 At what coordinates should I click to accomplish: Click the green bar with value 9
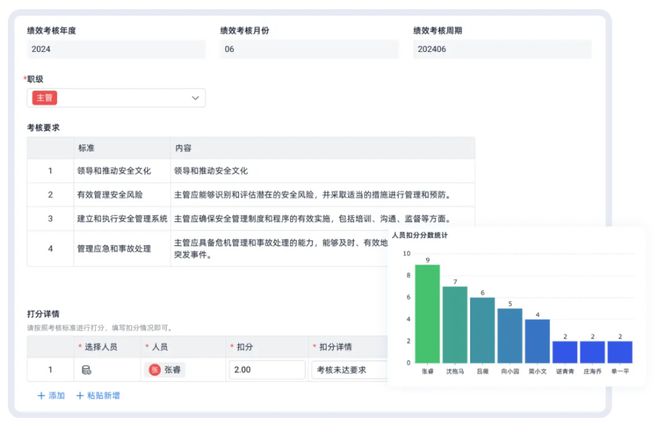tap(427, 314)
